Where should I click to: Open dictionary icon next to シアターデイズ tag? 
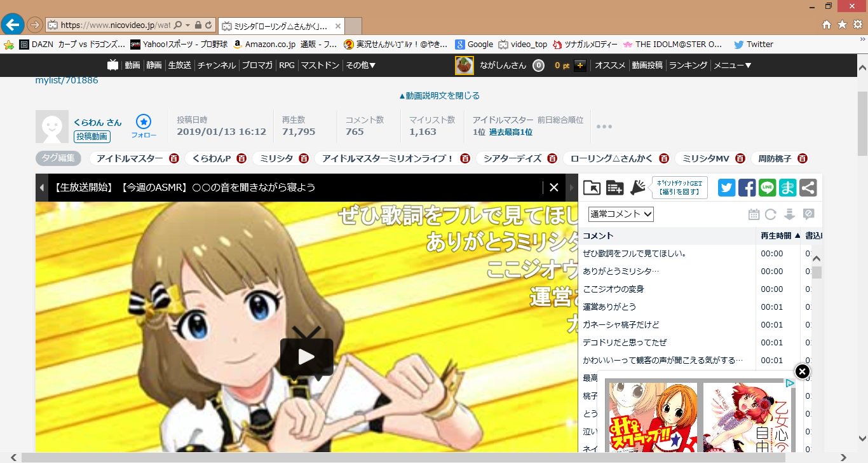[x=552, y=158]
